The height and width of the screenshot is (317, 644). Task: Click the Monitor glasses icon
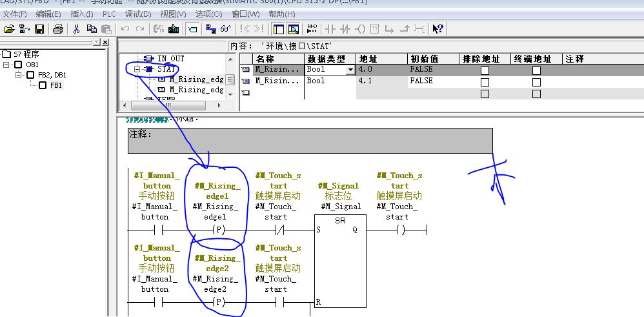click(x=225, y=29)
